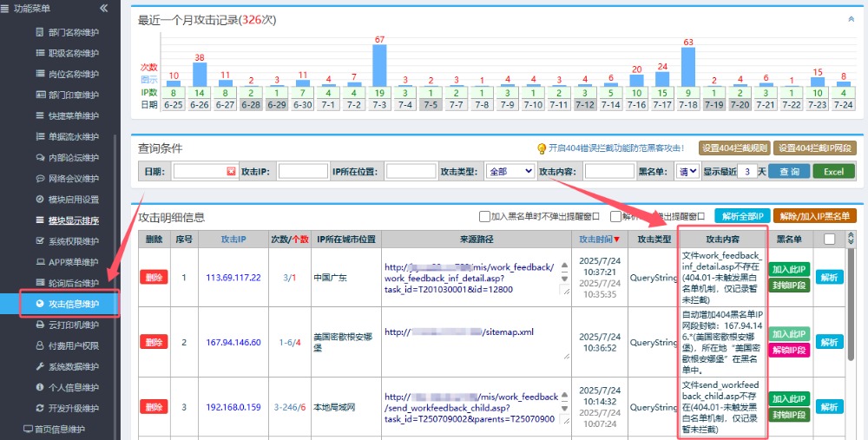Select 模块显示排序 in the sidebar
Image resolution: width=868 pixels, height=440 pixels.
tap(73, 220)
